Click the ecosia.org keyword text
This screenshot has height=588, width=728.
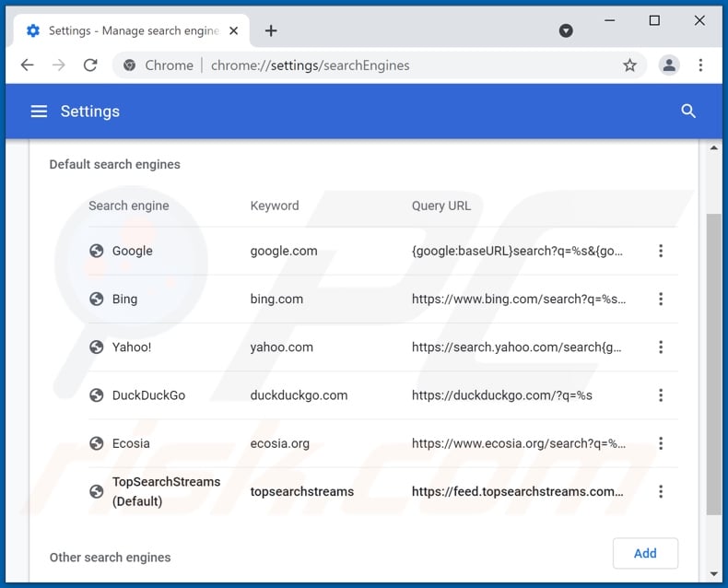coord(279,443)
